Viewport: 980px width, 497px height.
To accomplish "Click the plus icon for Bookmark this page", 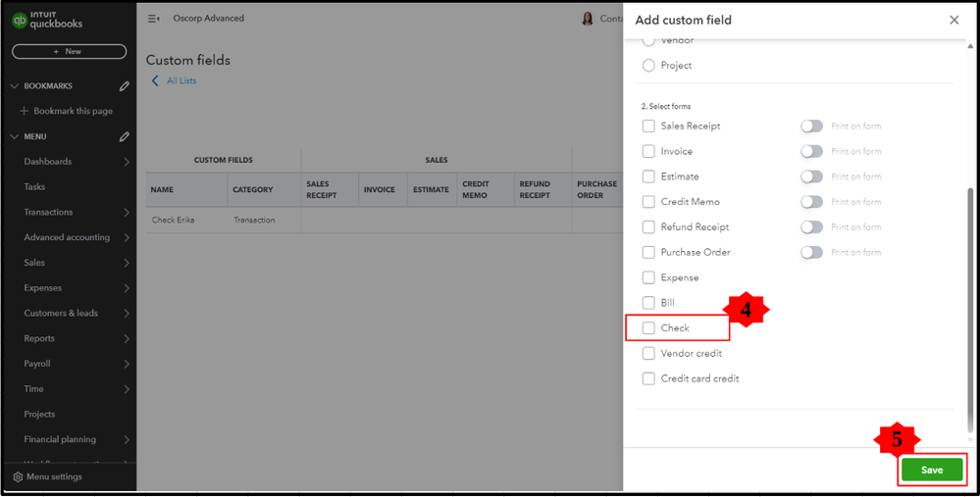I will 25,112.
